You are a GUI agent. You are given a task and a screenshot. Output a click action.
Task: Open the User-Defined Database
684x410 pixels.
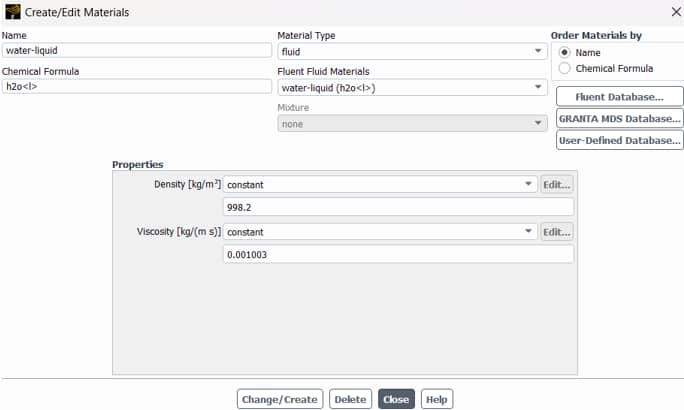click(619, 140)
